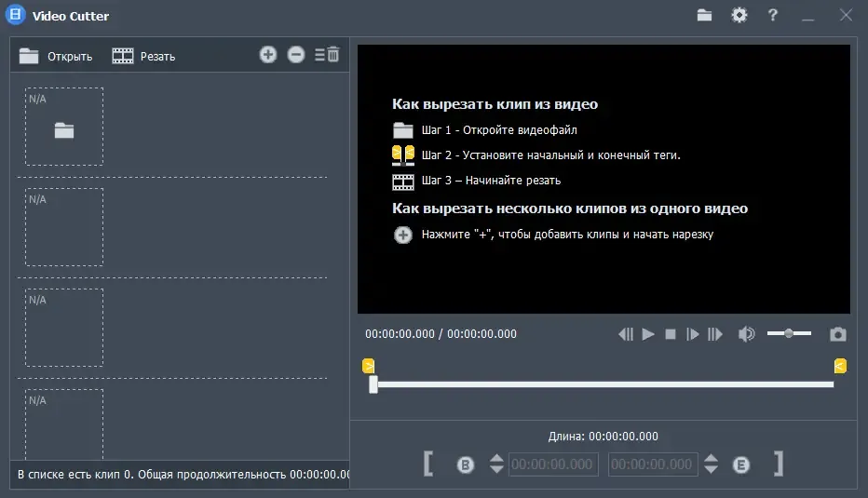The height and width of the screenshot is (498, 868).
Task: Stop playback with the stop button
Action: click(x=670, y=334)
